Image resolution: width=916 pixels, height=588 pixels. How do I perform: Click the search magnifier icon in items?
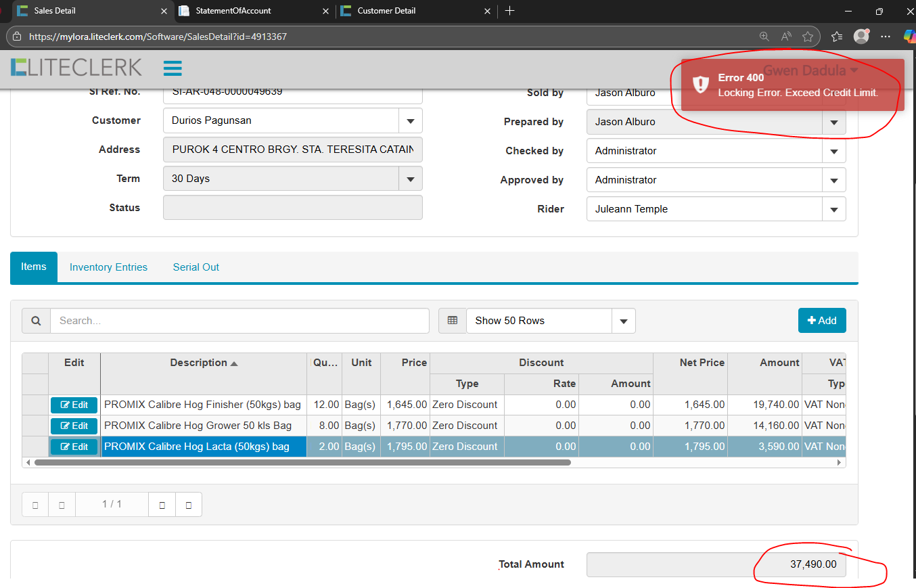pyautogui.click(x=36, y=321)
